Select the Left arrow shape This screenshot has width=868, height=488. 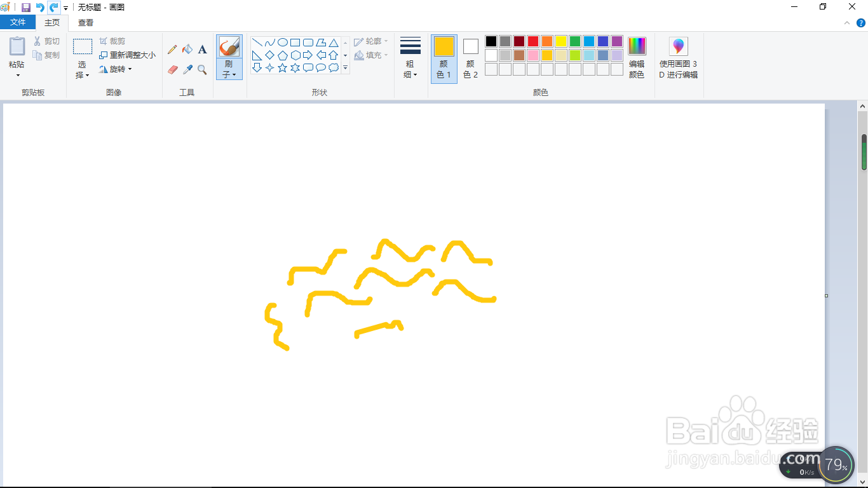(321, 55)
